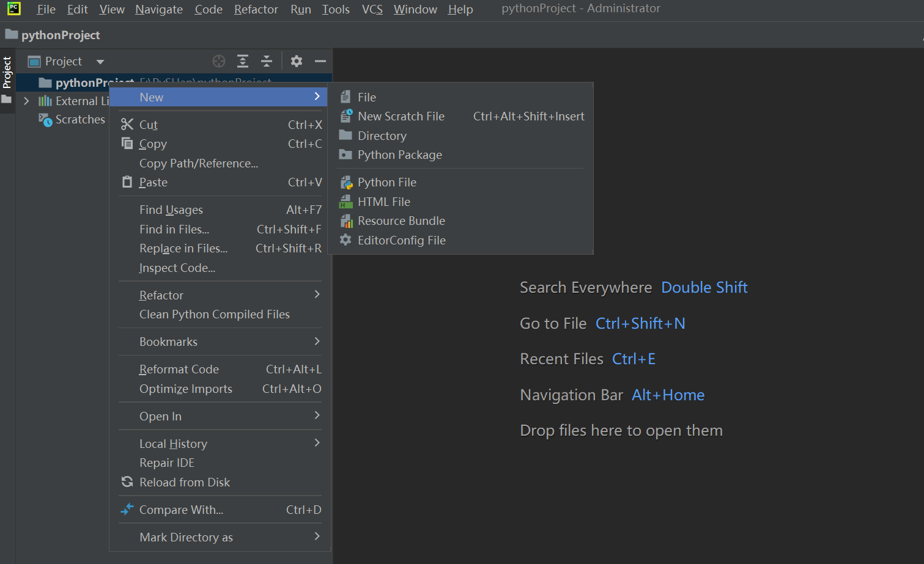
Task: Click the Cut scissors icon
Action: pyautogui.click(x=127, y=124)
